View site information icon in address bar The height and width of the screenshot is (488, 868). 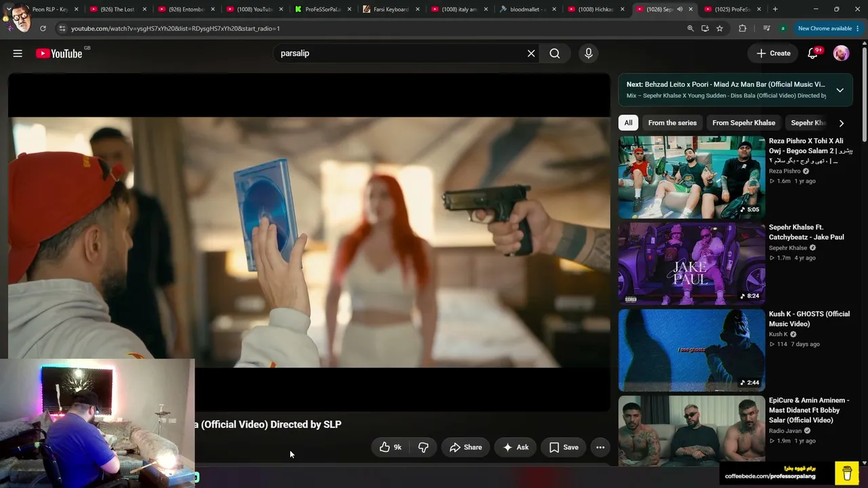point(62,28)
